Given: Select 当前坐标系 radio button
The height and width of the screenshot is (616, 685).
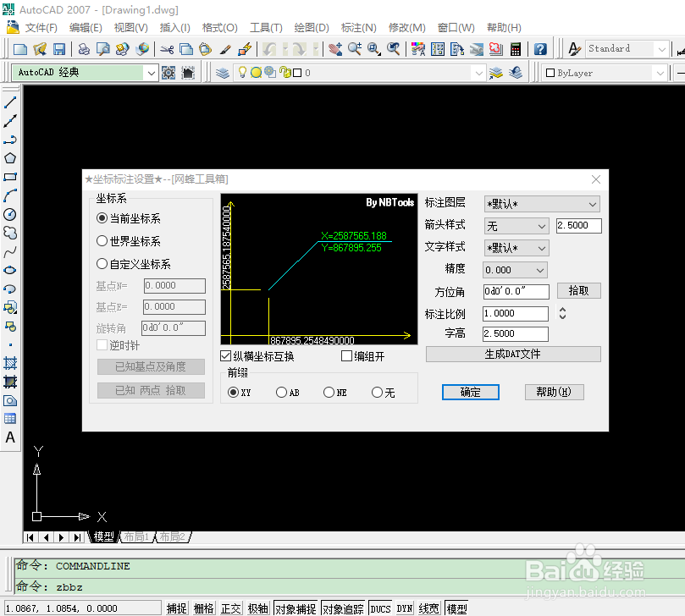Looking at the screenshot, I should click(102, 217).
